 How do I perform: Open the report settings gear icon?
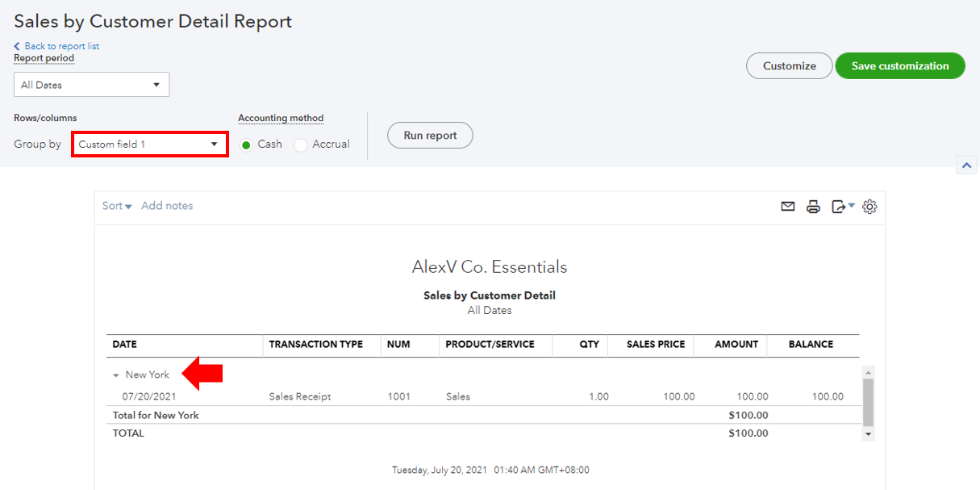click(869, 207)
